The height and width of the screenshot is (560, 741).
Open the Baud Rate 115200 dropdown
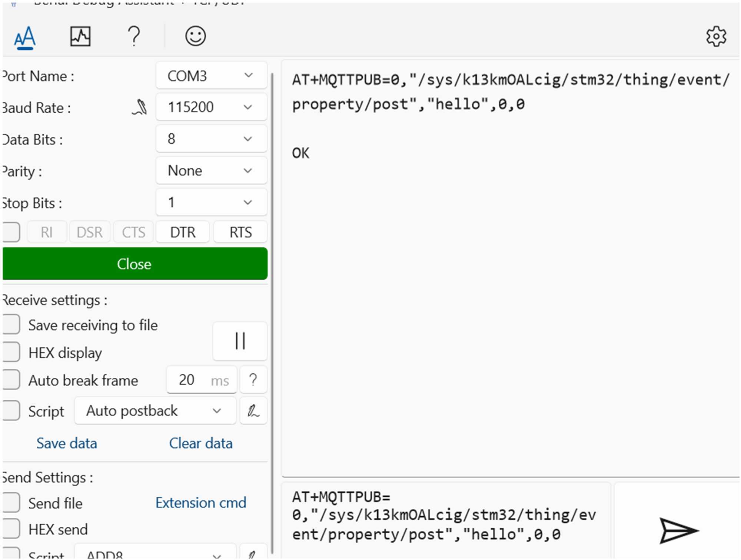[x=211, y=107]
